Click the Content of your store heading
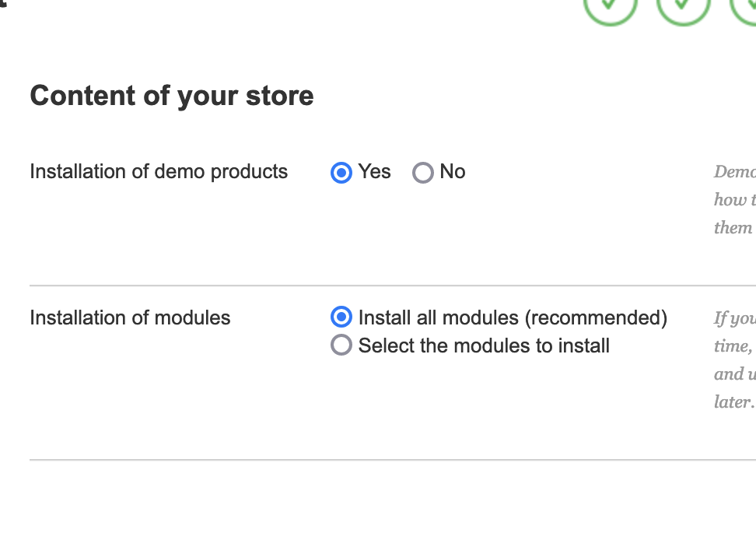 (x=171, y=95)
